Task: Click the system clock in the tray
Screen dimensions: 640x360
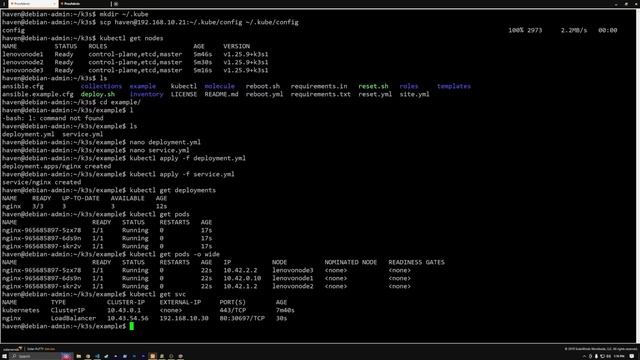Action: pyautogui.click(x=619, y=356)
